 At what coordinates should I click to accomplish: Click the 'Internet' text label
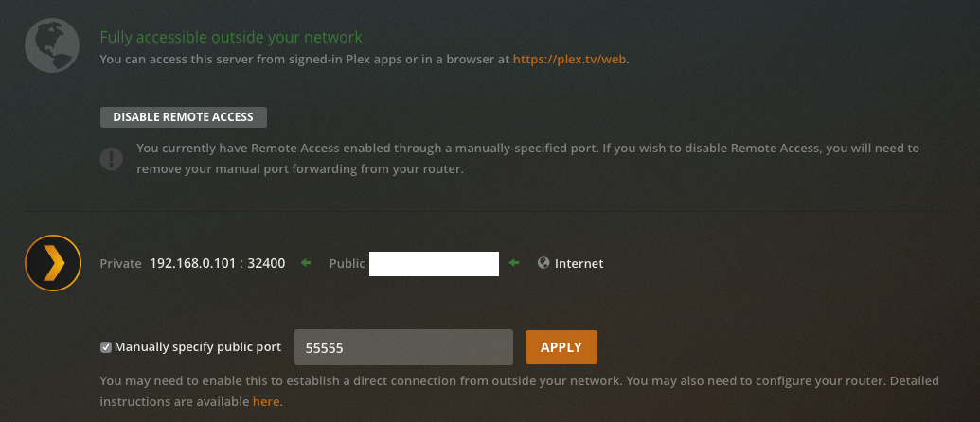point(579,263)
